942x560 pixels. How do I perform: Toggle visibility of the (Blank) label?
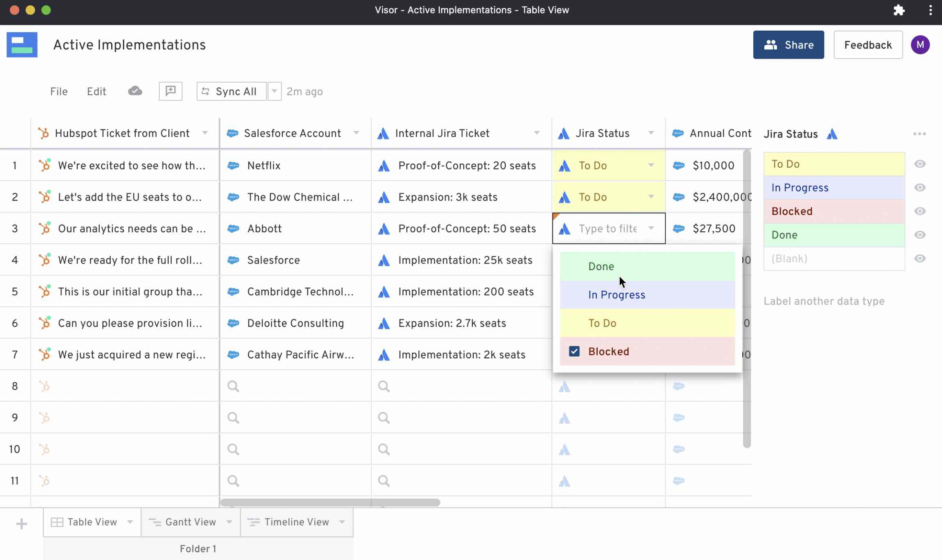[x=920, y=258]
